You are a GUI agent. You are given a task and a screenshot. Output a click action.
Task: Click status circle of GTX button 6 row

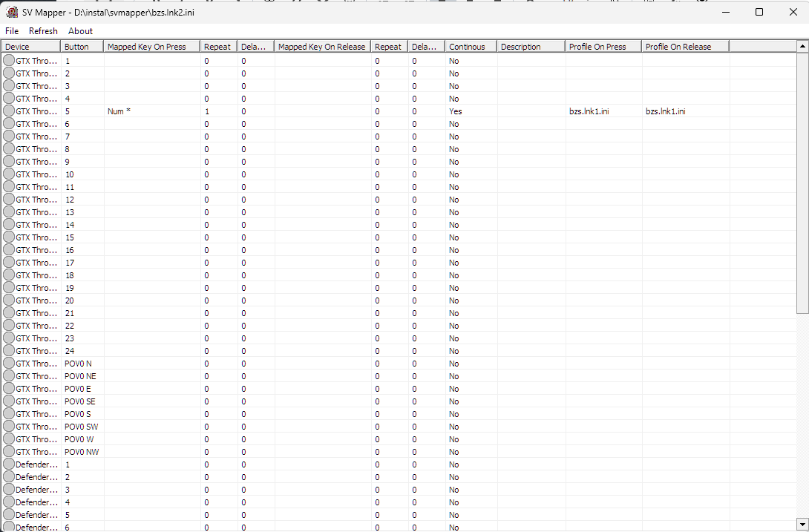(9, 124)
